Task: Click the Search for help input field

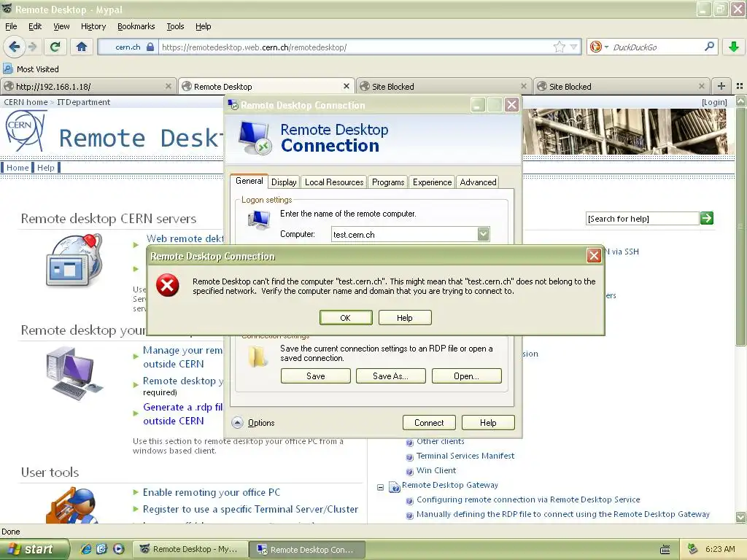Action: [x=642, y=219]
